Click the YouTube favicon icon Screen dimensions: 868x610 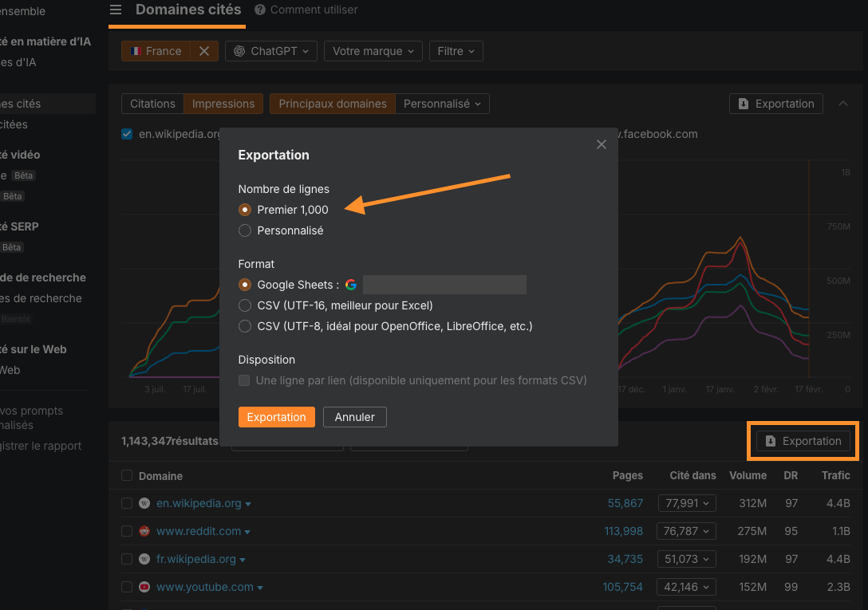(x=144, y=587)
